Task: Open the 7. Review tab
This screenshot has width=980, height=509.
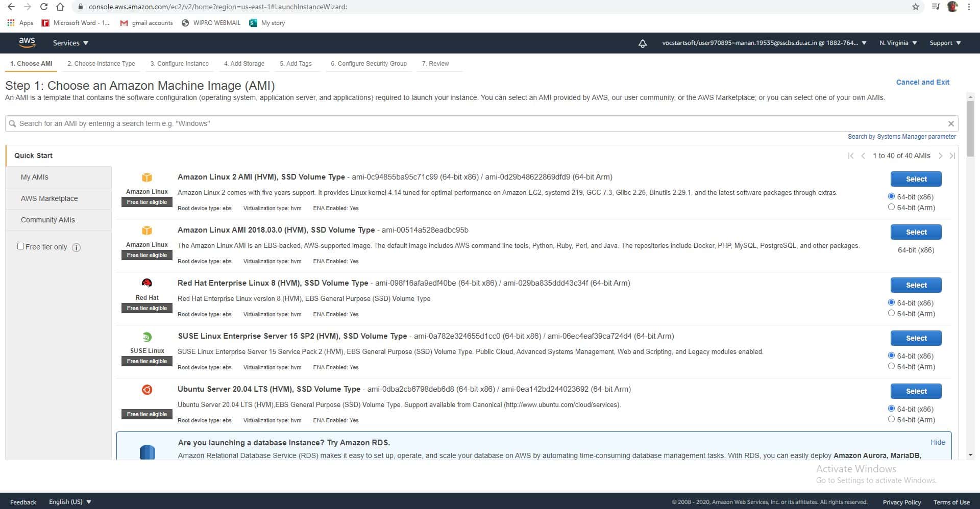Action: pos(435,64)
